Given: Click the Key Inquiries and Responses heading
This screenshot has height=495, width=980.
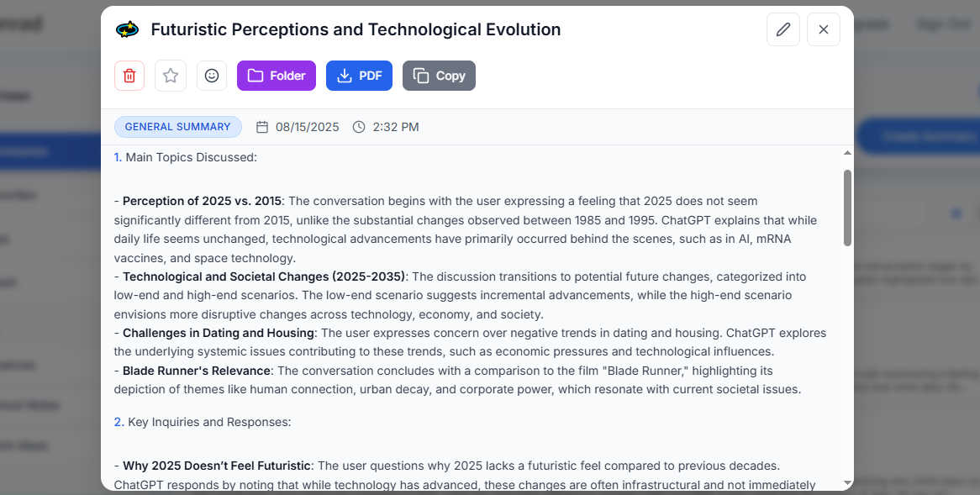Looking at the screenshot, I should tap(209, 422).
